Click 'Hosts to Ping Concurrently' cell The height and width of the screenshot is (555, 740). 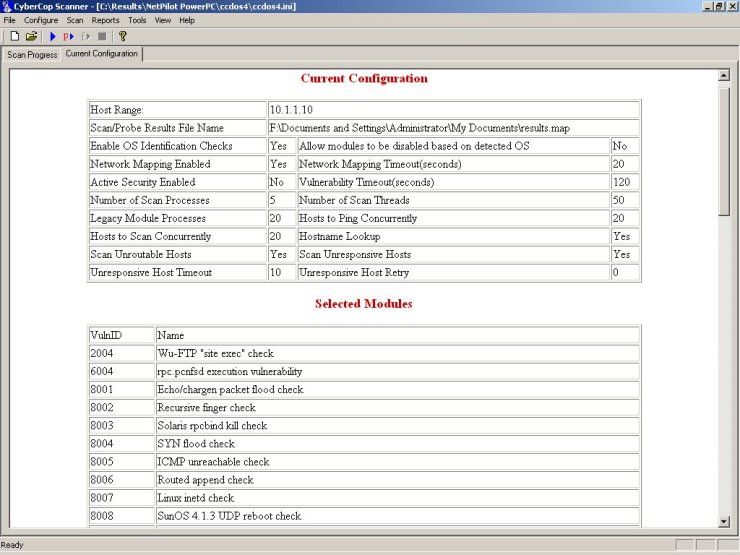pyautogui.click(x=454, y=218)
